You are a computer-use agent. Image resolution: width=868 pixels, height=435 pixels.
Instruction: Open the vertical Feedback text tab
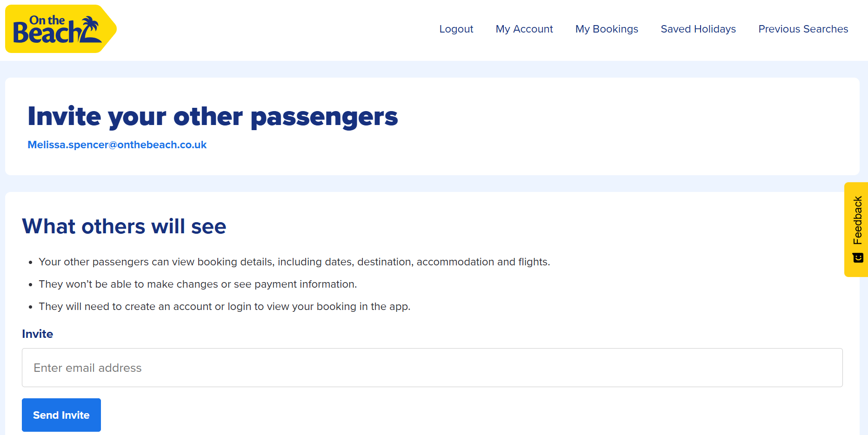(x=858, y=220)
